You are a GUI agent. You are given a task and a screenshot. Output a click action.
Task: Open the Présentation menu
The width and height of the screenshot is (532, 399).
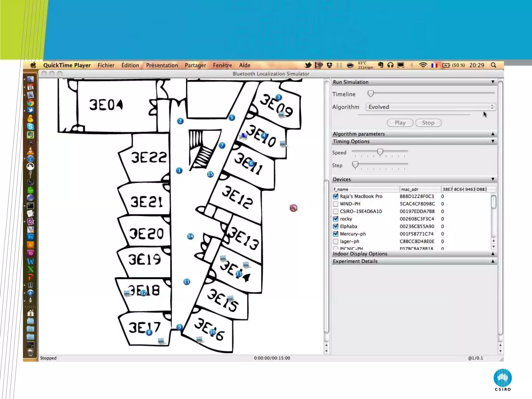click(162, 65)
